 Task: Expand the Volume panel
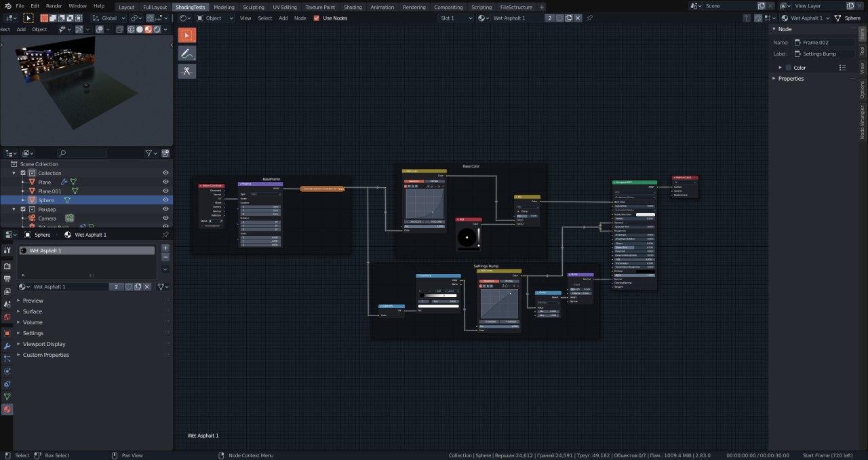33,322
